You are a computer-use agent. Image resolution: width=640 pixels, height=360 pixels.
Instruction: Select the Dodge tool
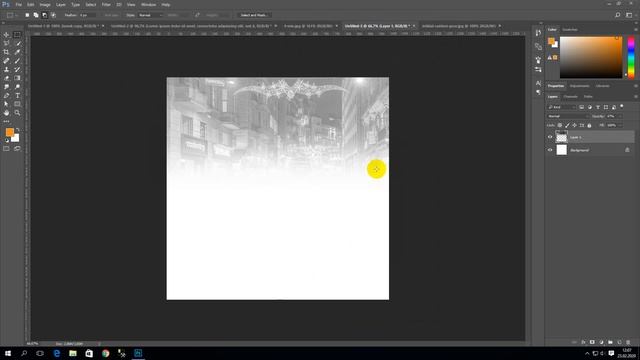coord(17,87)
